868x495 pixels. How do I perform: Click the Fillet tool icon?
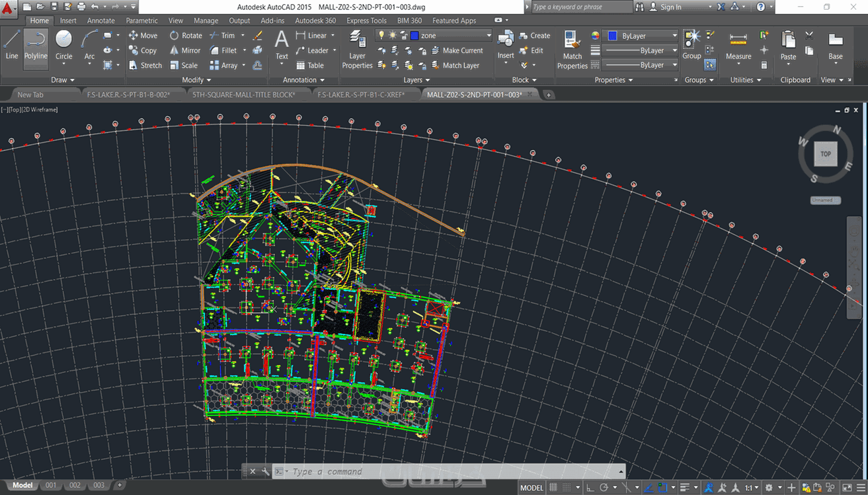point(215,51)
